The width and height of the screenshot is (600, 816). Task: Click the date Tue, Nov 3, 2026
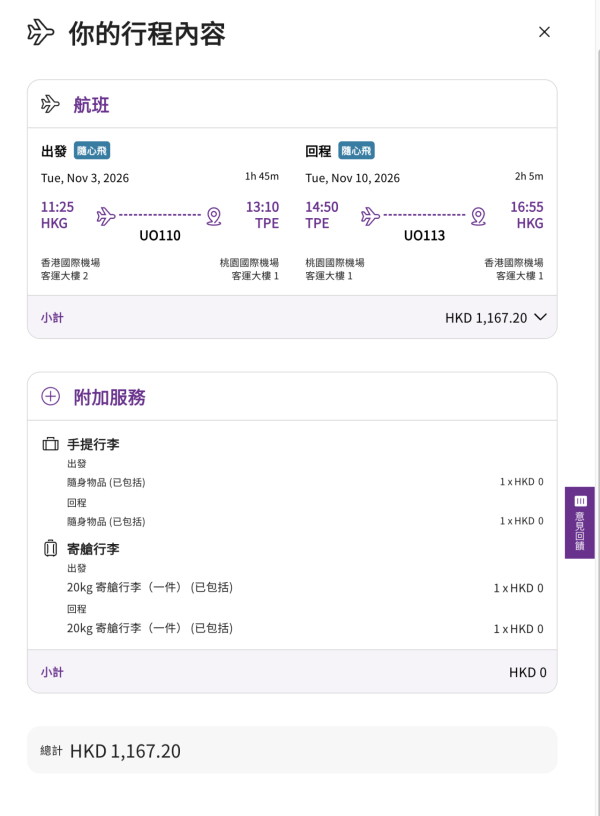click(85, 178)
